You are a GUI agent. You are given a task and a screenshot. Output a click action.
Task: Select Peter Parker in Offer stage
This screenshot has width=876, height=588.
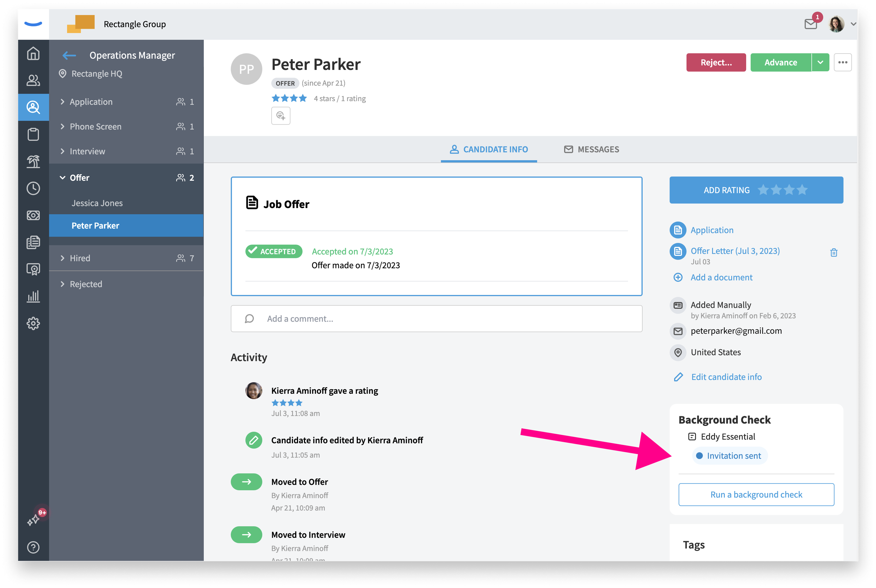tap(126, 225)
